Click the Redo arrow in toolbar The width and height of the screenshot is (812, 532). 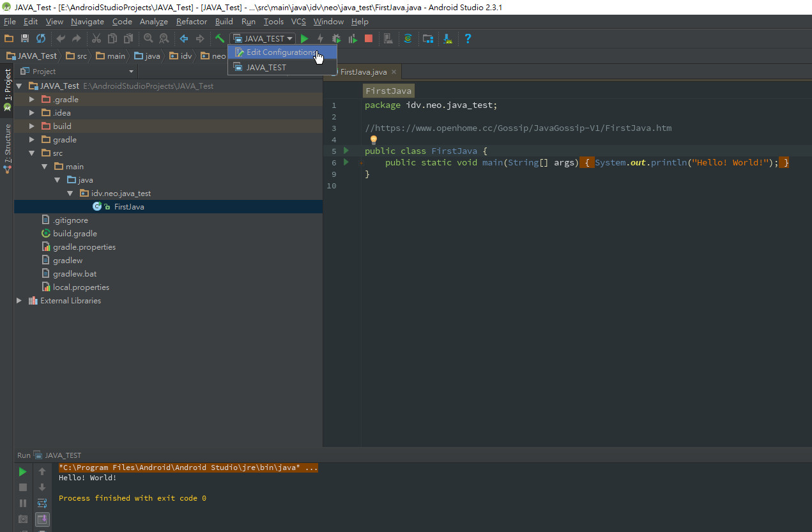[76, 39]
